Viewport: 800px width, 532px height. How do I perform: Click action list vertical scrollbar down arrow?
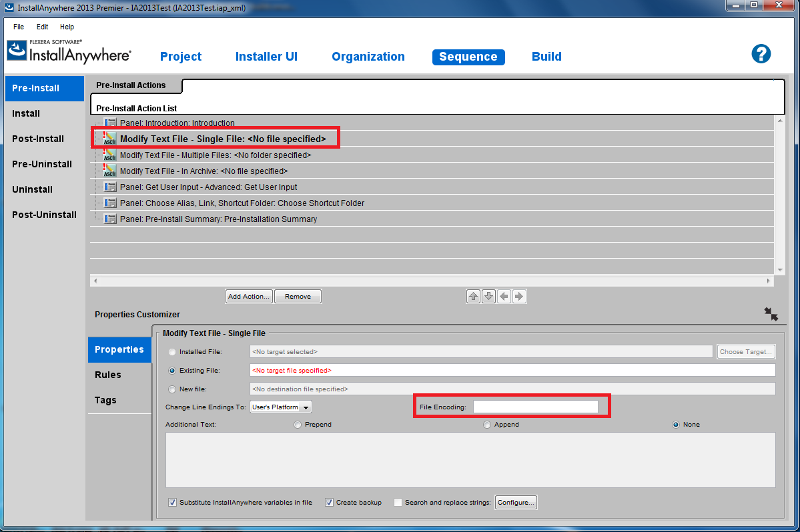point(779,269)
